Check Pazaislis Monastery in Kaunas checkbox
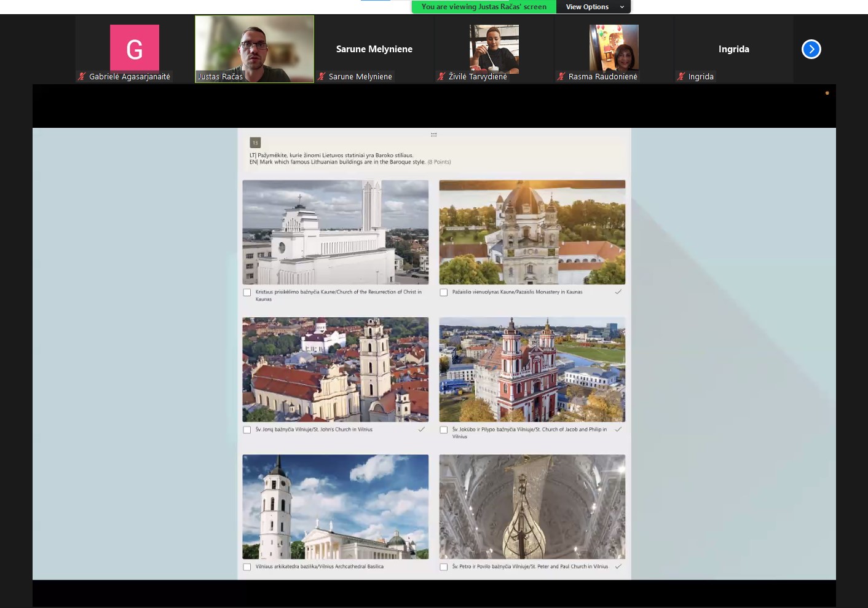The height and width of the screenshot is (608, 868). (444, 293)
